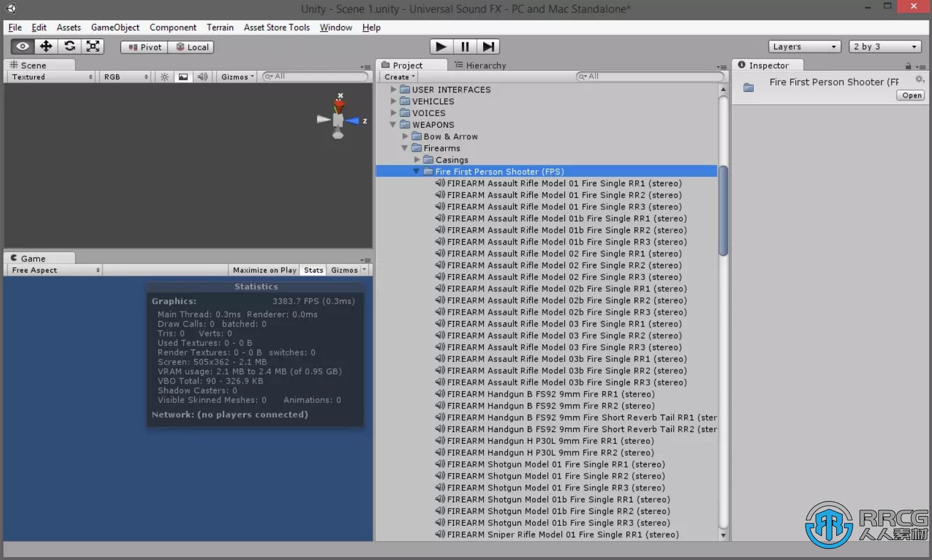Select the Move tool

click(x=46, y=47)
